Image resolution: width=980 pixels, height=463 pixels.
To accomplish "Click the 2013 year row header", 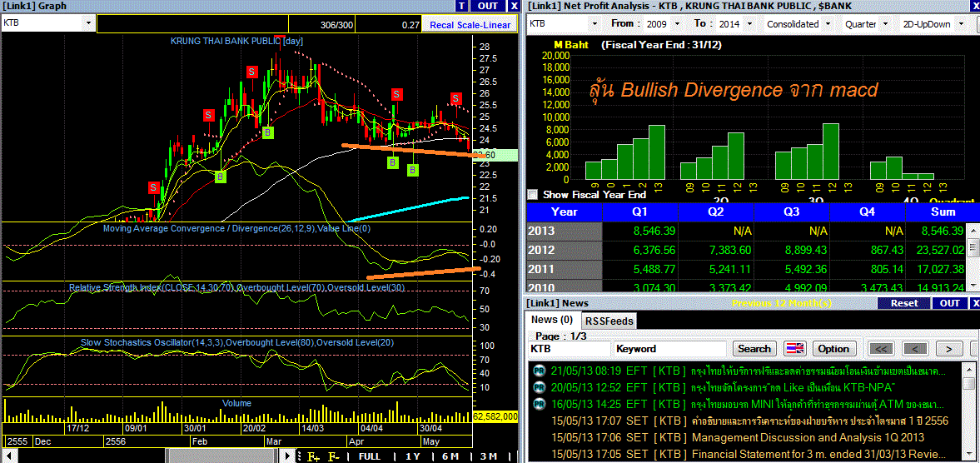I will [565, 231].
